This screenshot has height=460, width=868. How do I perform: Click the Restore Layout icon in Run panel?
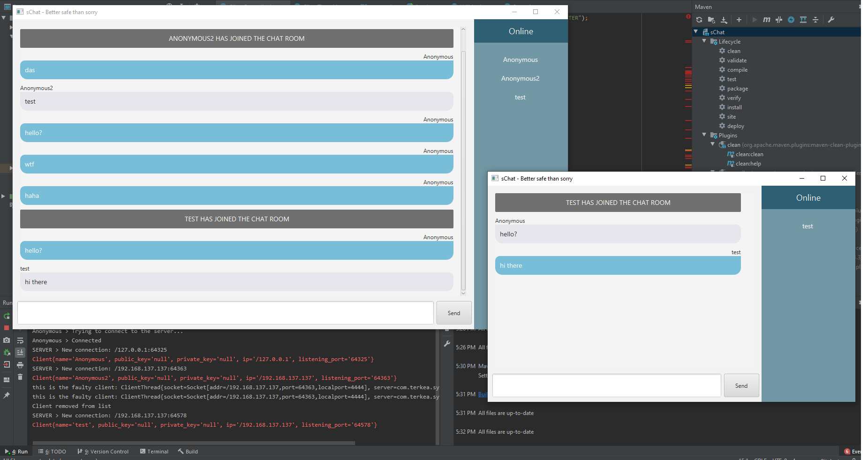(x=7, y=380)
